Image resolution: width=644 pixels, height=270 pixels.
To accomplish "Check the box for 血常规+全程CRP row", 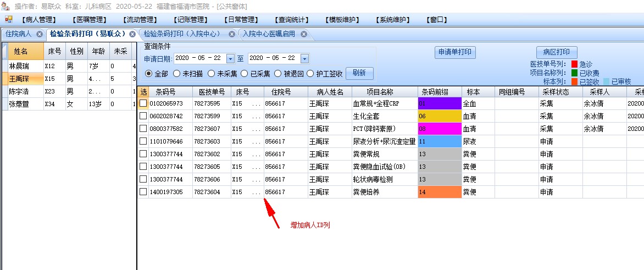I will coord(143,103).
